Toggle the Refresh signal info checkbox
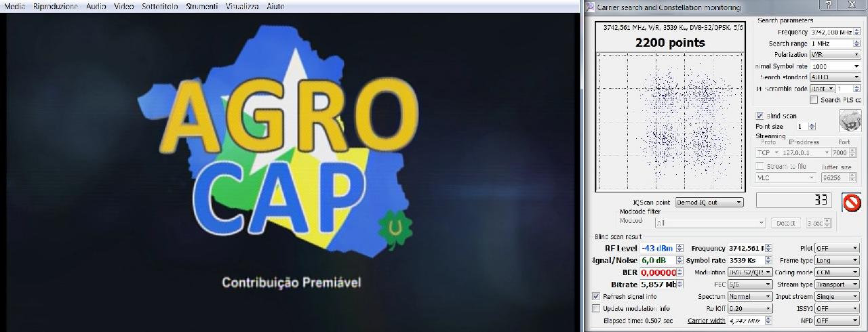 (x=596, y=297)
